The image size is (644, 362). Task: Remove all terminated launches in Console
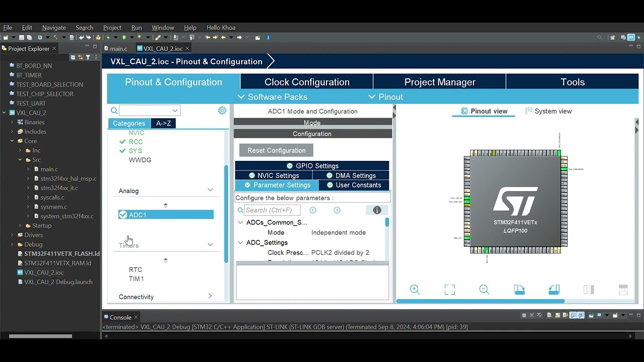[x=539, y=316]
